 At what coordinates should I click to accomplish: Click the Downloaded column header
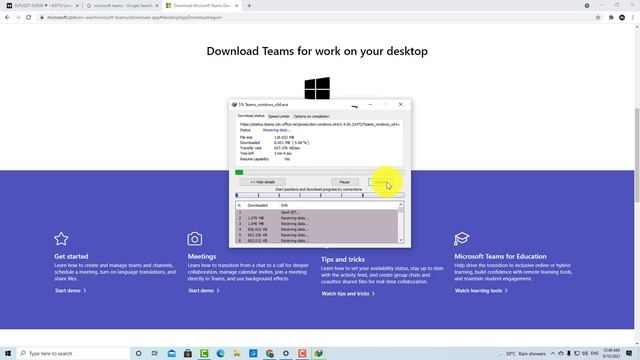click(258, 205)
